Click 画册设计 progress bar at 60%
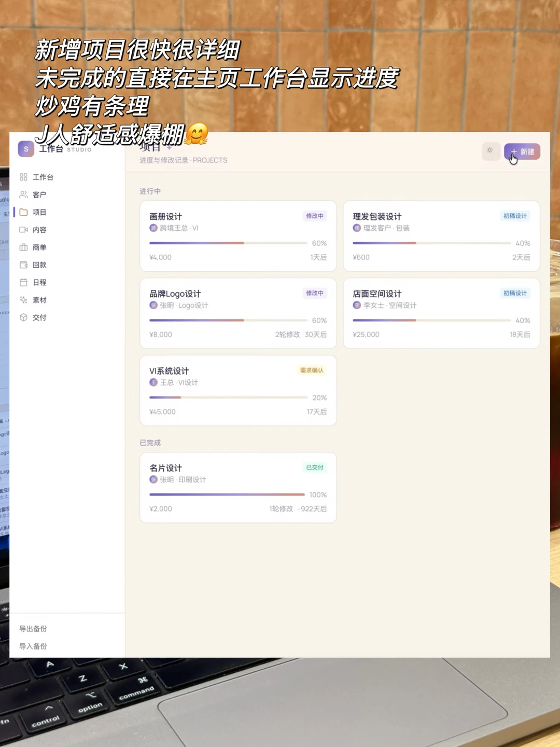Image resolution: width=560 pixels, height=747 pixels. click(x=228, y=243)
